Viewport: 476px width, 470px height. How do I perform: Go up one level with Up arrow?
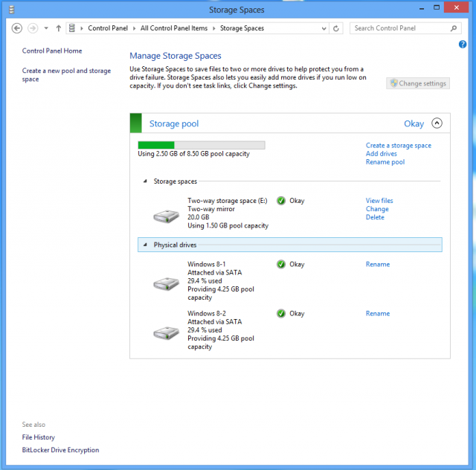pos(59,28)
